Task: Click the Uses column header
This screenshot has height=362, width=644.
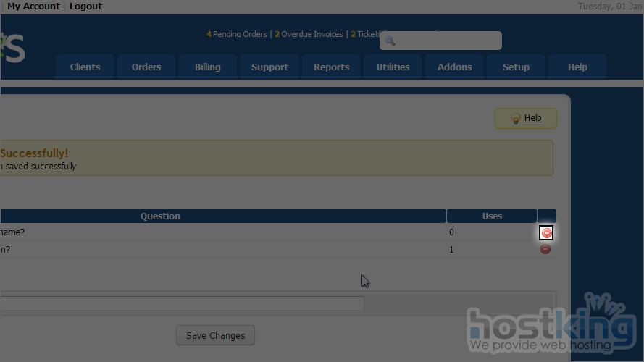Action: pyautogui.click(x=492, y=216)
